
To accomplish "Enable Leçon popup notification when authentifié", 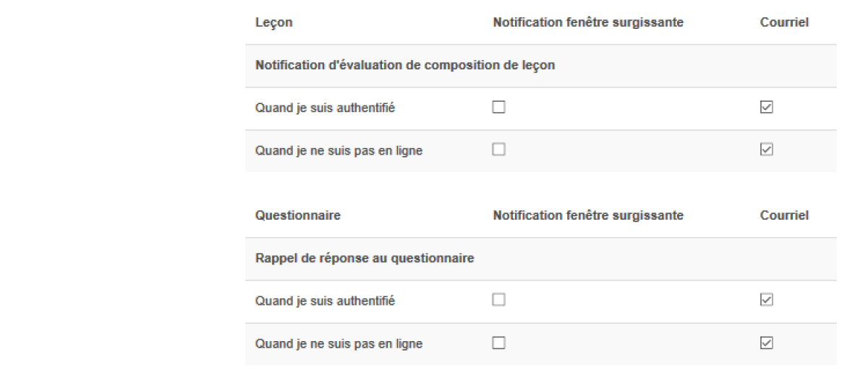I will (x=498, y=108).
